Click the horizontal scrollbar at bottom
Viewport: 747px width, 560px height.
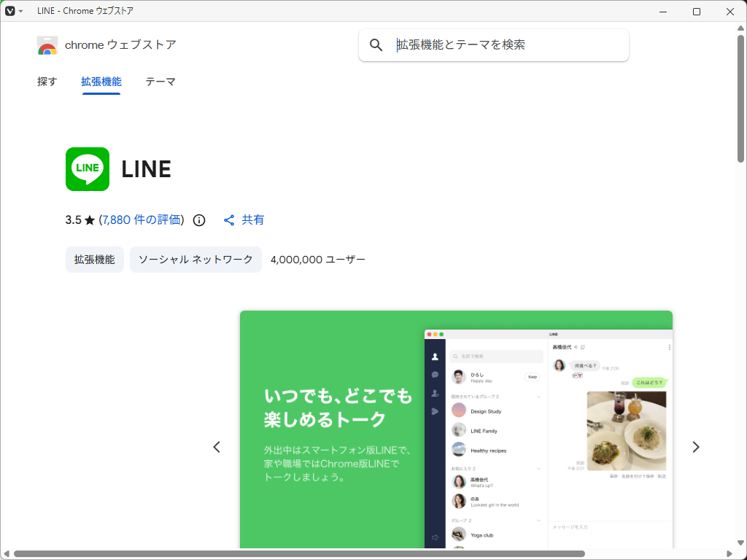tap(299, 554)
